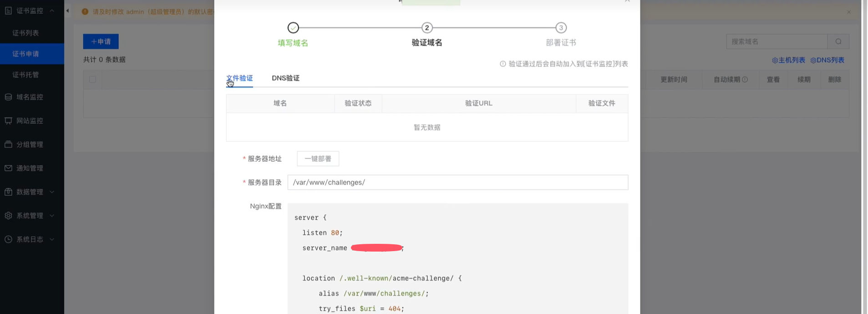The height and width of the screenshot is (314, 868).
Task: Click the 域名监控 database icon
Action: pos(8,97)
